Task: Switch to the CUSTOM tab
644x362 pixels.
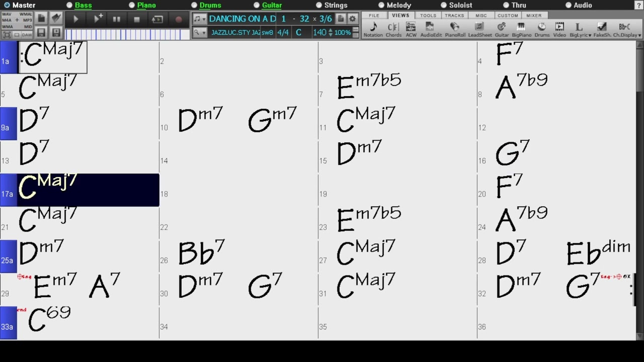Action: click(x=508, y=16)
